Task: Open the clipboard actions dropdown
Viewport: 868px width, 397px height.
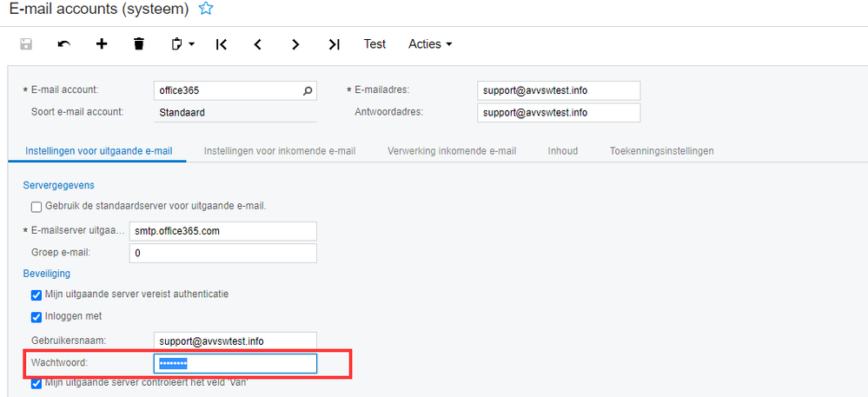Action: (x=182, y=44)
